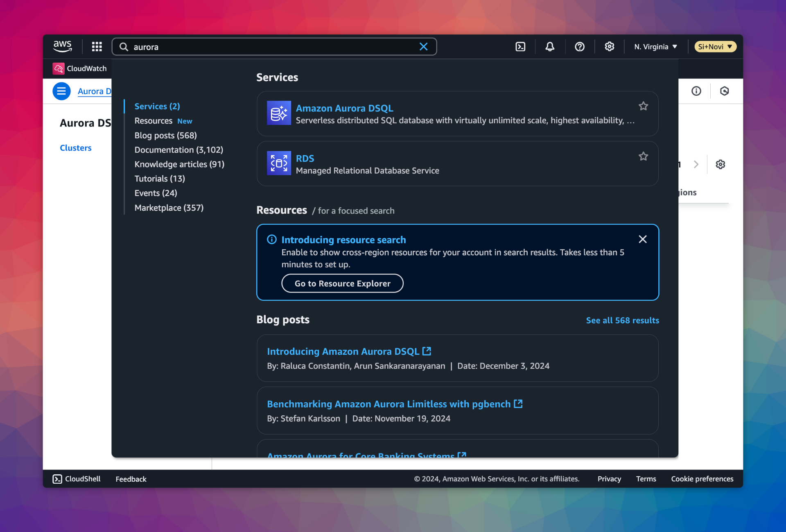Viewport: 786px width, 532px height.
Task: Open CloudShell in the footer
Action: [77, 479]
